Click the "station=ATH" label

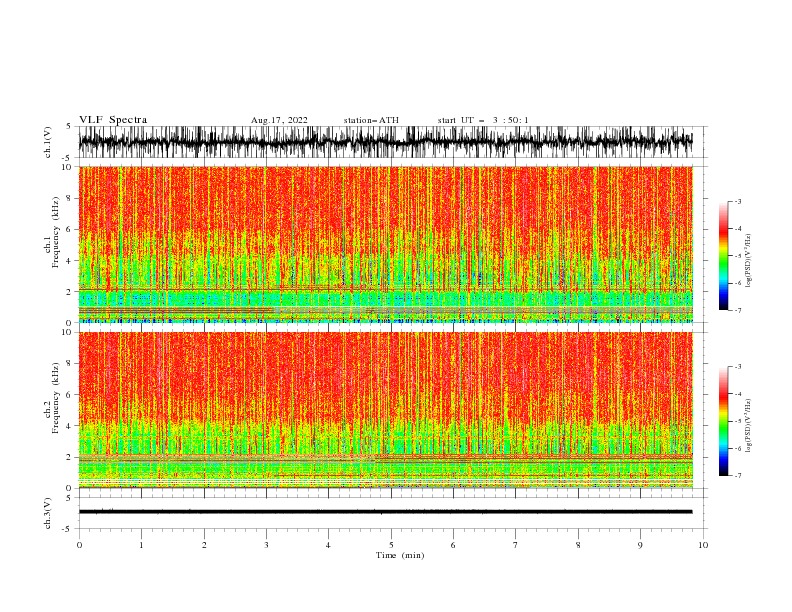tap(371, 120)
